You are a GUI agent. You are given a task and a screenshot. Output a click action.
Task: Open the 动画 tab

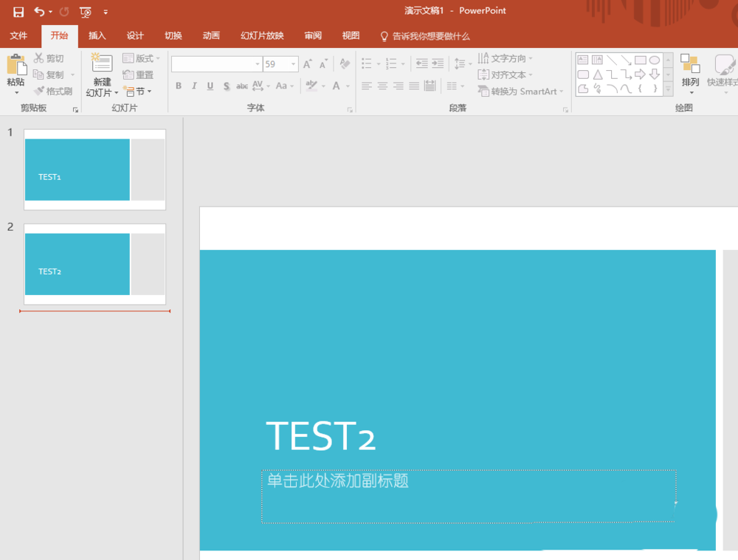(x=211, y=35)
